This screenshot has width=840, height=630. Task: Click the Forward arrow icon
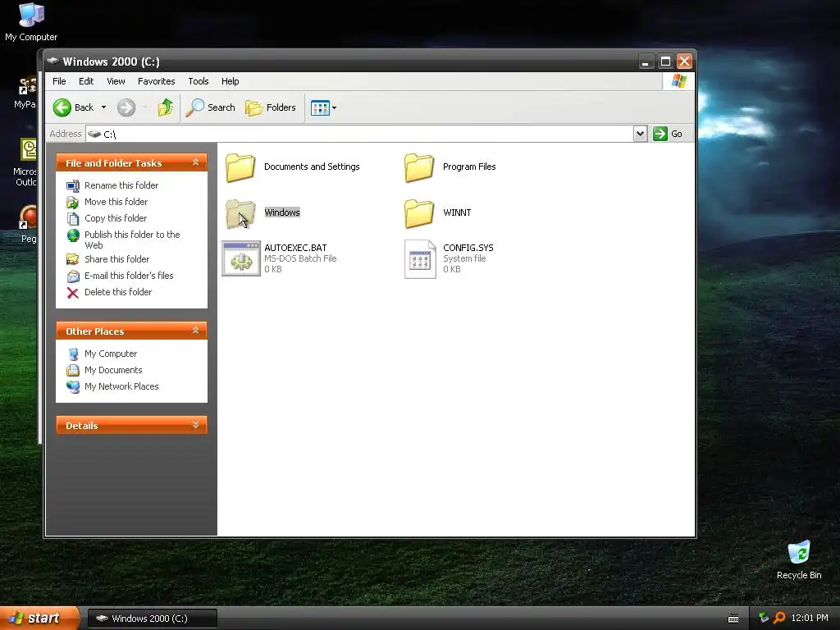click(x=126, y=107)
